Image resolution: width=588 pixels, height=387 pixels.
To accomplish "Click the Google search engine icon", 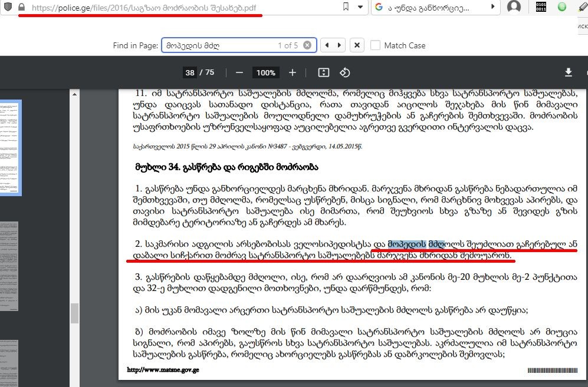I will point(379,7).
